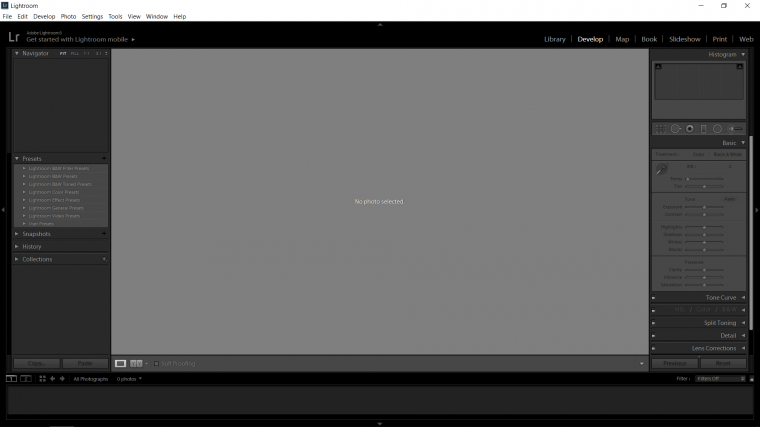The height and width of the screenshot is (427, 760).
Task: Hide the filmstrip with bottom arrow
Action: 380,424
